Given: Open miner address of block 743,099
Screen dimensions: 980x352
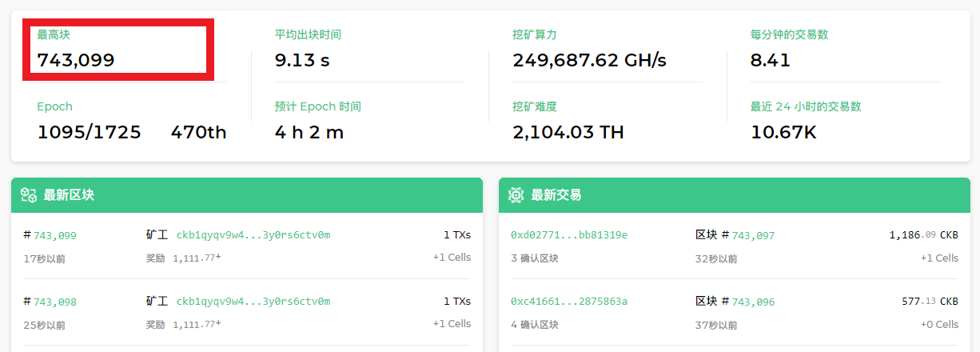Looking at the screenshot, I should pyautogui.click(x=253, y=235).
